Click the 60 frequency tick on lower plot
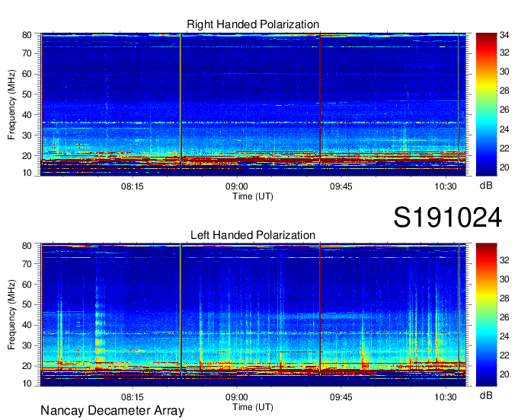 [27, 285]
